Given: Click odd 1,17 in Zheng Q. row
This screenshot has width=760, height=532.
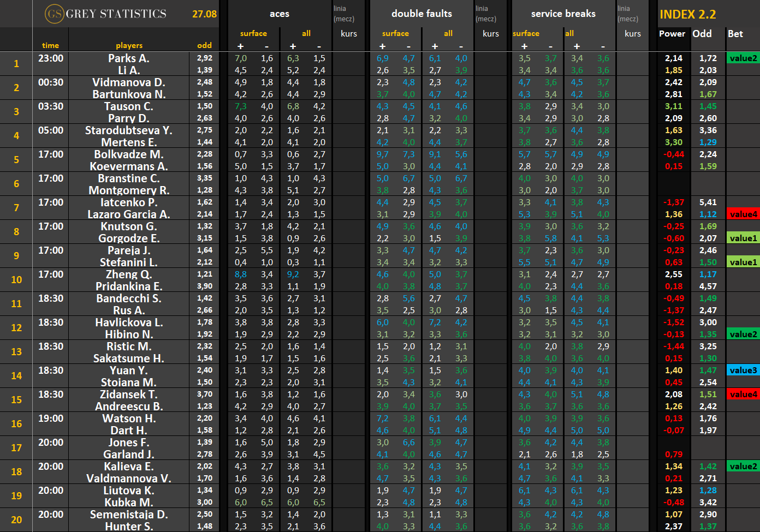Looking at the screenshot, I should click(708, 274).
